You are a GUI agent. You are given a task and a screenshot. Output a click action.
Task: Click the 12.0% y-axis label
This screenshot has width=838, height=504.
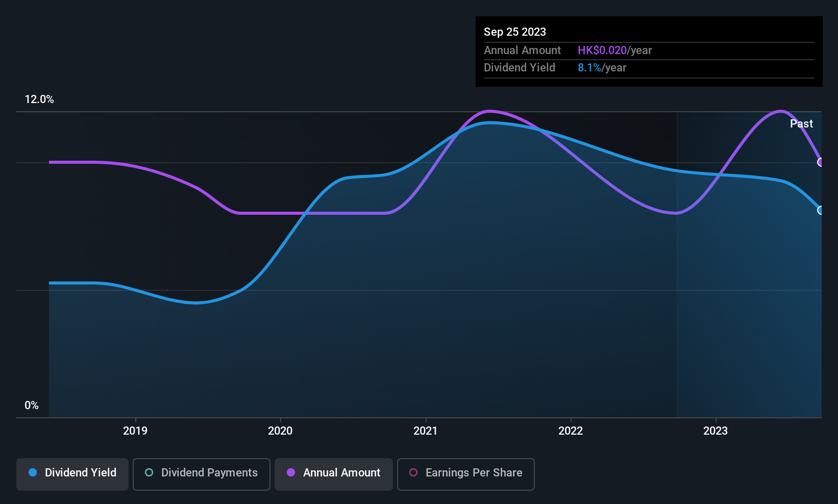[x=39, y=99]
